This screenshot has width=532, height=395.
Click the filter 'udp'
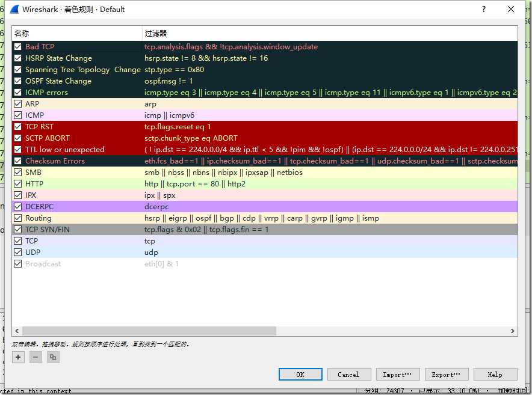pyautogui.click(x=151, y=253)
